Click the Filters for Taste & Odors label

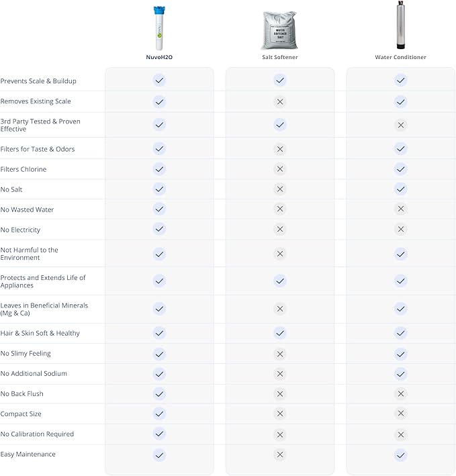pyautogui.click(x=38, y=149)
